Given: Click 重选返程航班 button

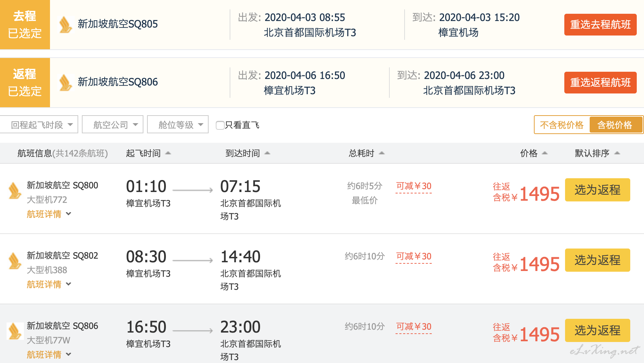Looking at the screenshot, I should (601, 83).
